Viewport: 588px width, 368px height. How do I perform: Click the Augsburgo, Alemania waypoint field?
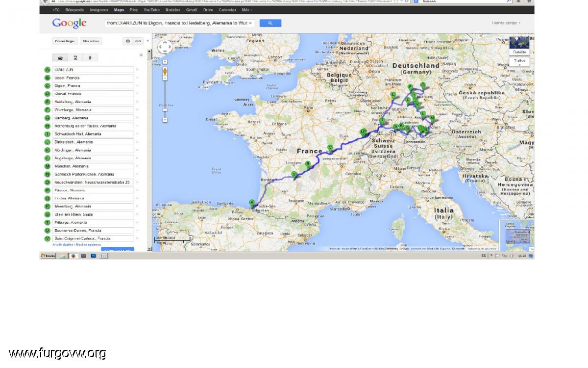[93, 158]
